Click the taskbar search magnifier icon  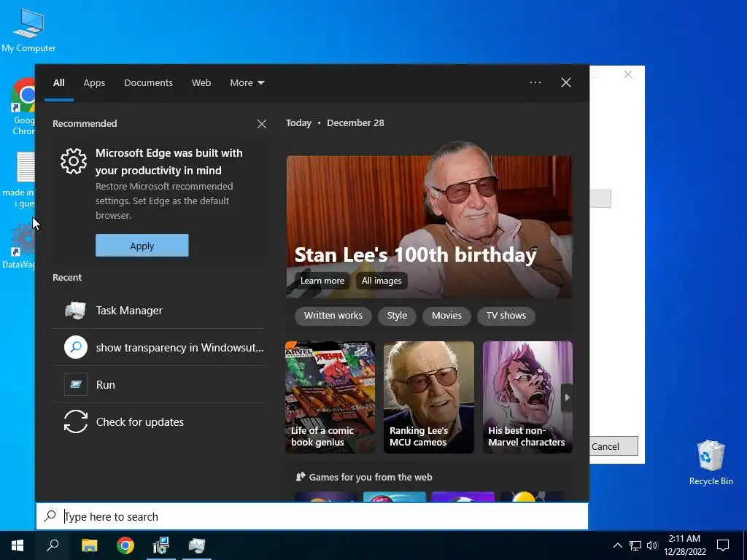(x=53, y=545)
